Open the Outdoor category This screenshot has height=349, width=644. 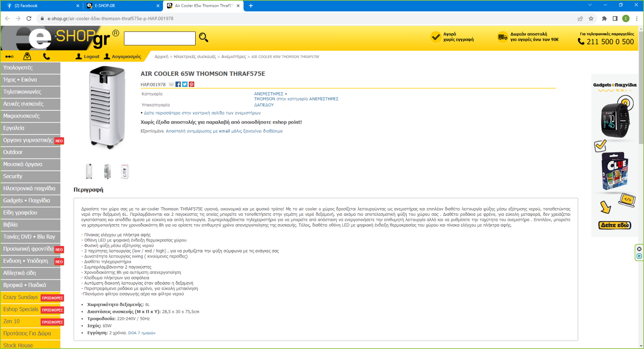coord(31,152)
